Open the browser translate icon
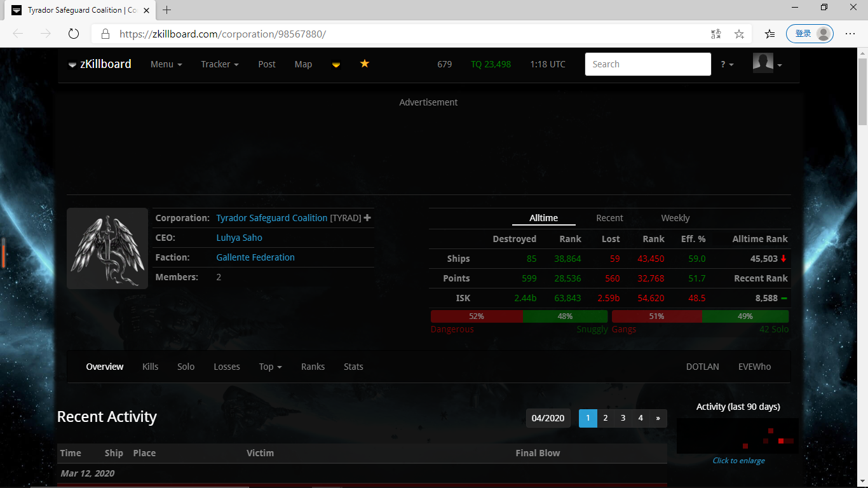The image size is (868, 488). tap(716, 34)
